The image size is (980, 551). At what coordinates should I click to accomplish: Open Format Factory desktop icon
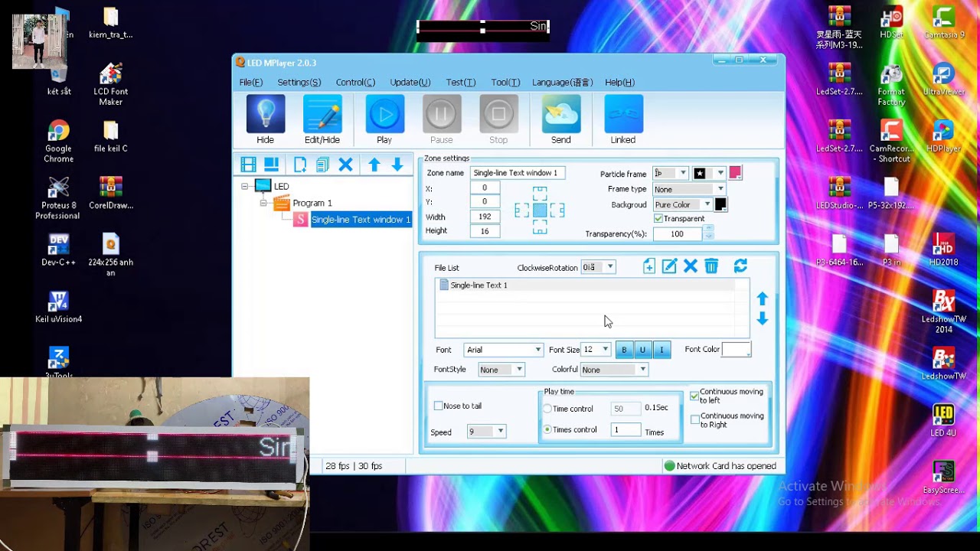pyautogui.click(x=891, y=86)
